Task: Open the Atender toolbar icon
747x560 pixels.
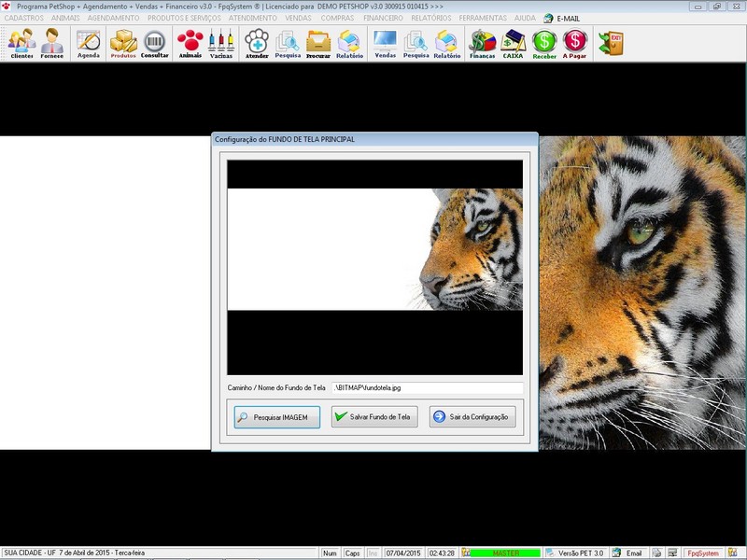Action: (257, 43)
